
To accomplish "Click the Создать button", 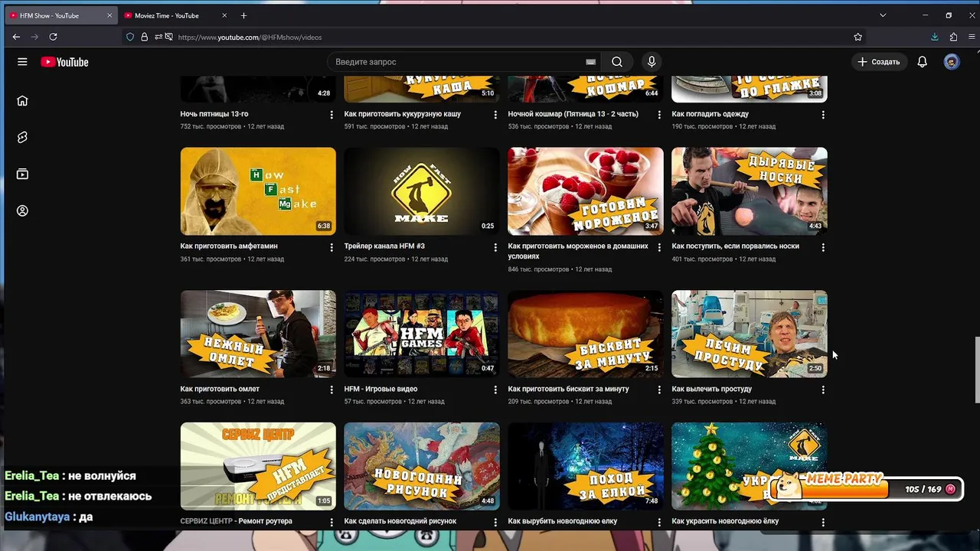I will click(879, 62).
